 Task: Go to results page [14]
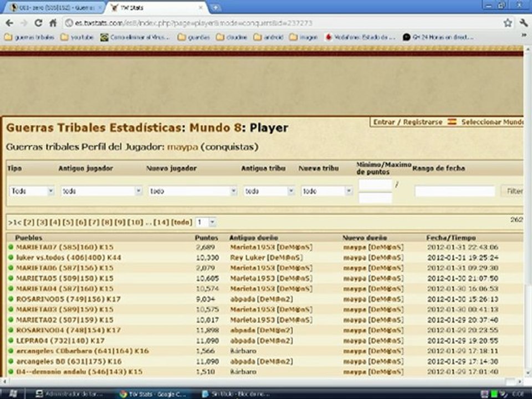coord(161,223)
